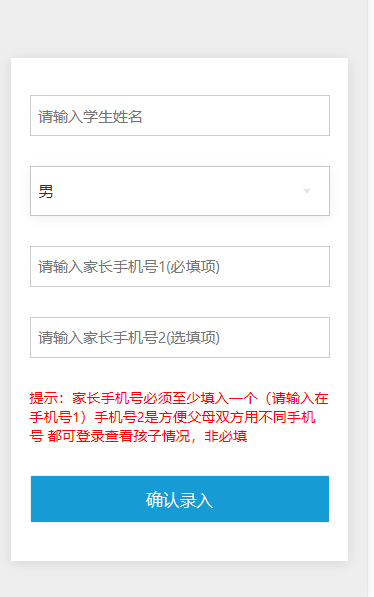The image size is (374, 597).
Task: Submit the form with the 确认录入 button
Action: [180, 499]
